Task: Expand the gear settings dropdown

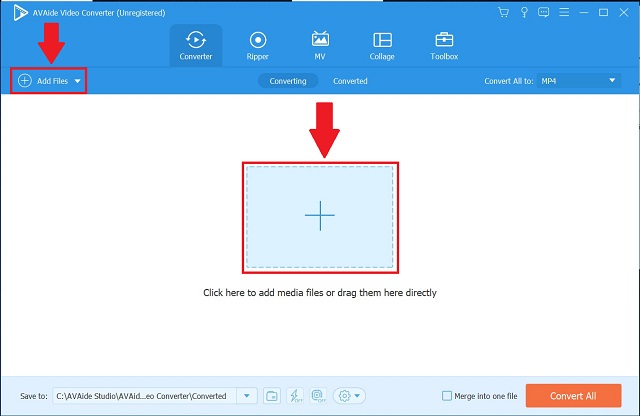Action: coord(350,395)
